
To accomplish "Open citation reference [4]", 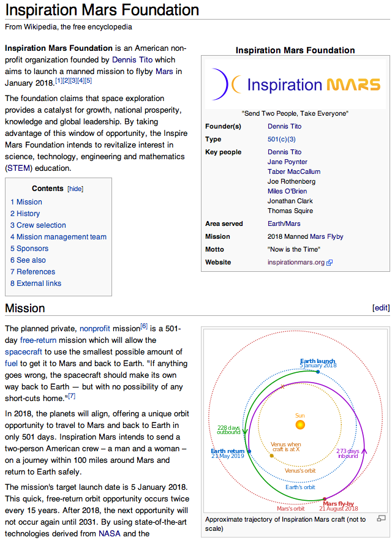I will pos(81,81).
